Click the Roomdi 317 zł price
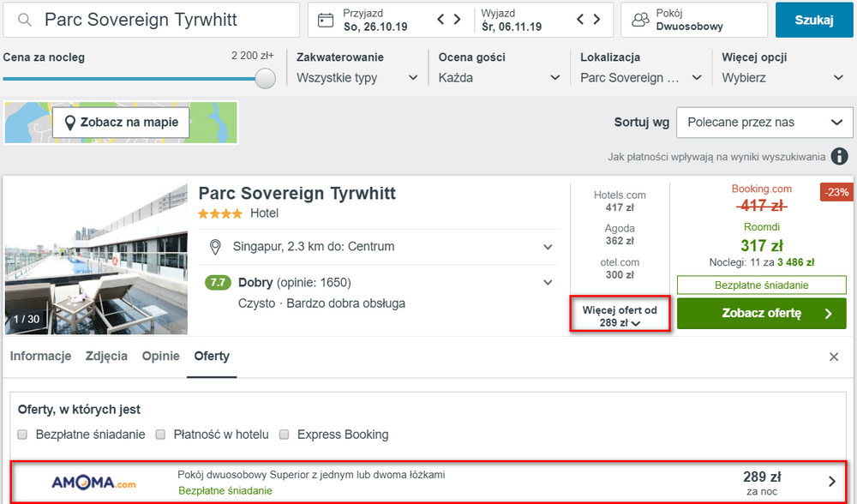 [762, 245]
